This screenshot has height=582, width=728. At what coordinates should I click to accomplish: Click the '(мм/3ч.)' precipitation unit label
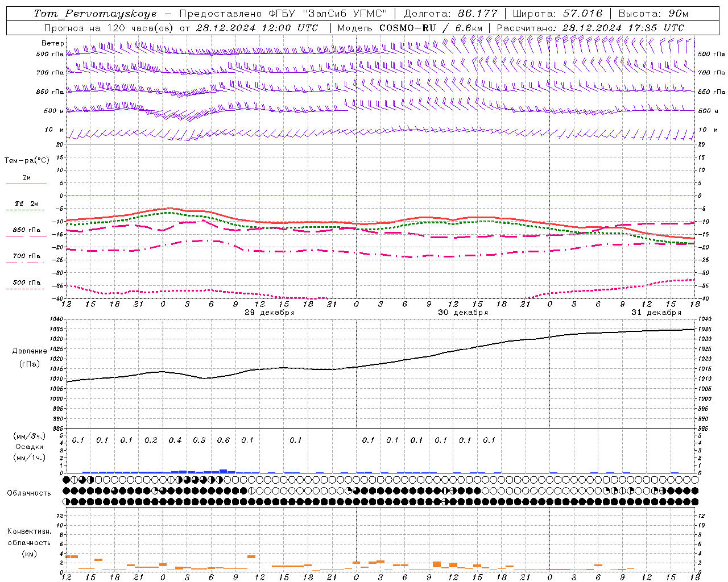pos(30,436)
